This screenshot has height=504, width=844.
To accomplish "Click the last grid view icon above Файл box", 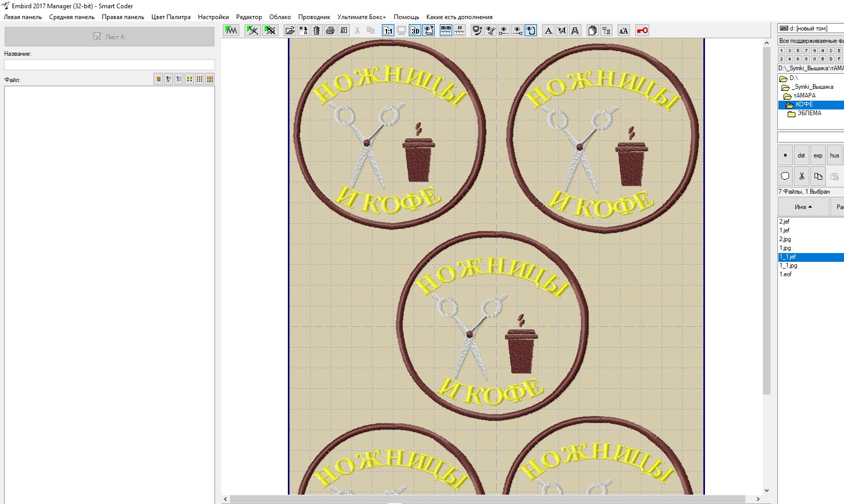I will (x=210, y=79).
